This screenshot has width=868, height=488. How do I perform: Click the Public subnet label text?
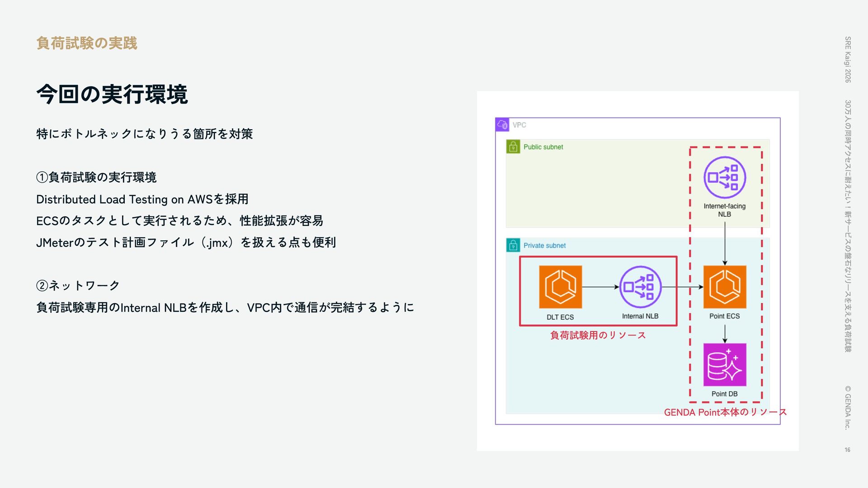[543, 147]
